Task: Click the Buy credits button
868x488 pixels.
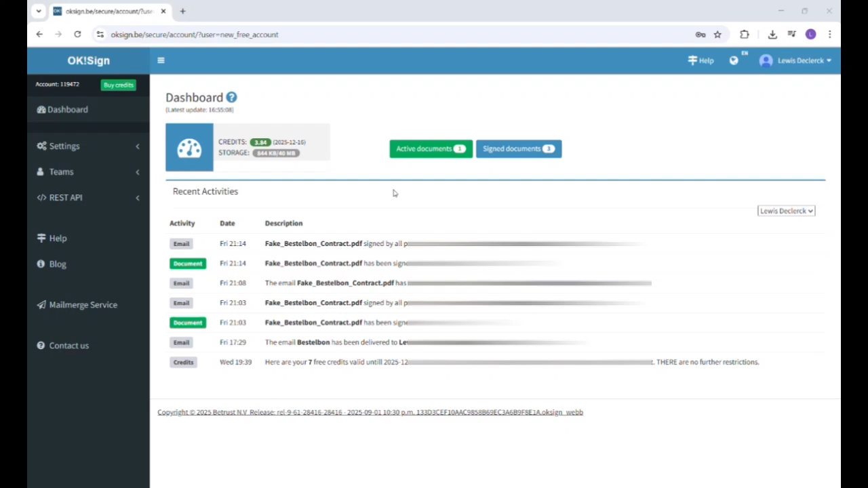Action: pyautogui.click(x=118, y=85)
